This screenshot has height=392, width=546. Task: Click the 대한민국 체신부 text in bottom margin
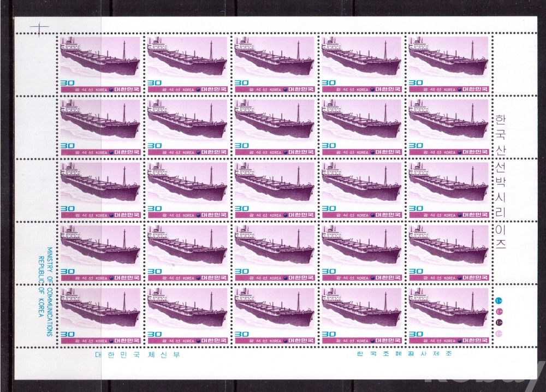click(136, 354)
